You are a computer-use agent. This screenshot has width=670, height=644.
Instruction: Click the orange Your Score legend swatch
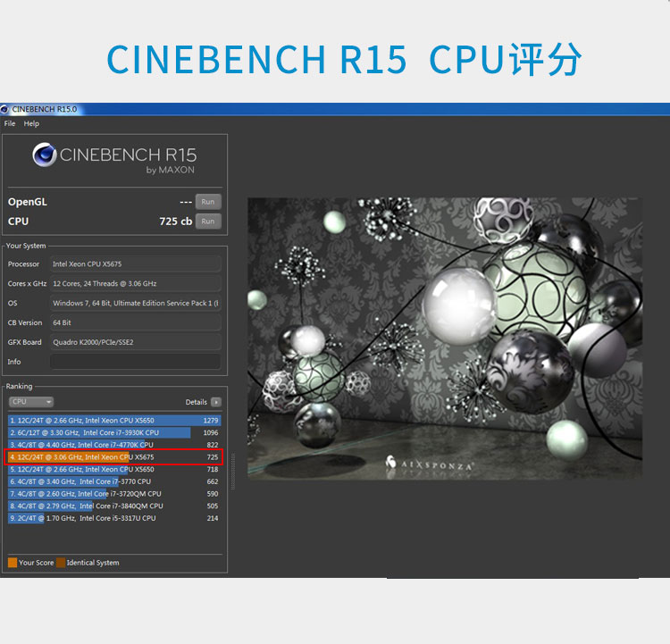pos(13,563)
